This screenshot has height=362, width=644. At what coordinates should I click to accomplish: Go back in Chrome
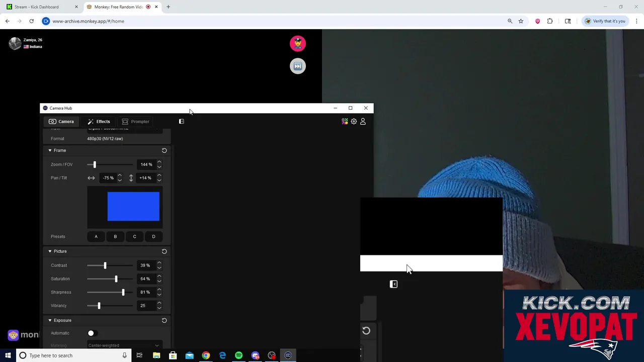click(x=7, y=21)
